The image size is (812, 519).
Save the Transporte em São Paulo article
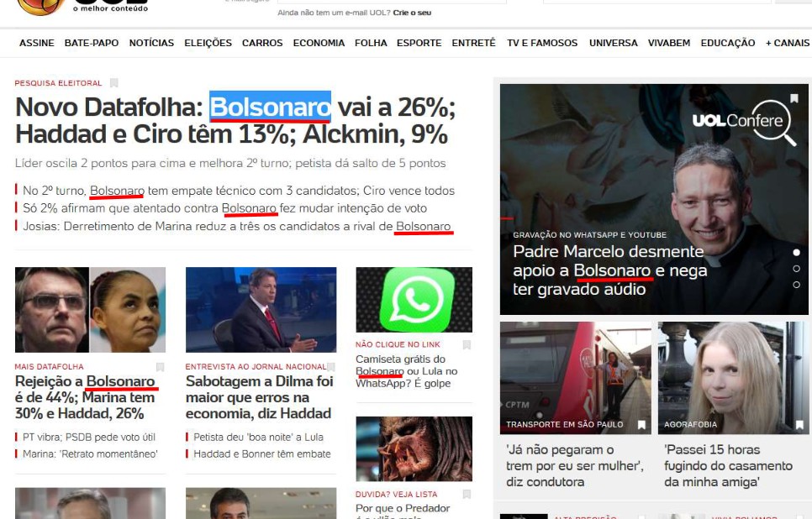click(x=641, y=425)
